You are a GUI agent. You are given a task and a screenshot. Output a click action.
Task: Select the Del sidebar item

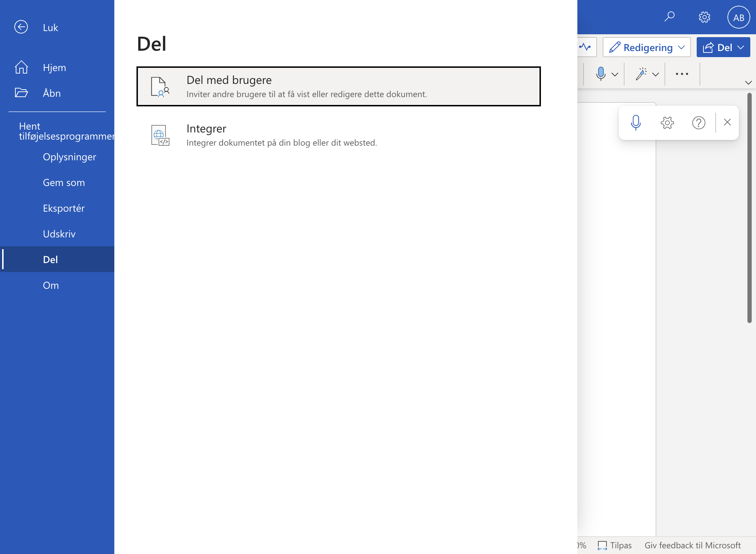(x=57, y=260)
